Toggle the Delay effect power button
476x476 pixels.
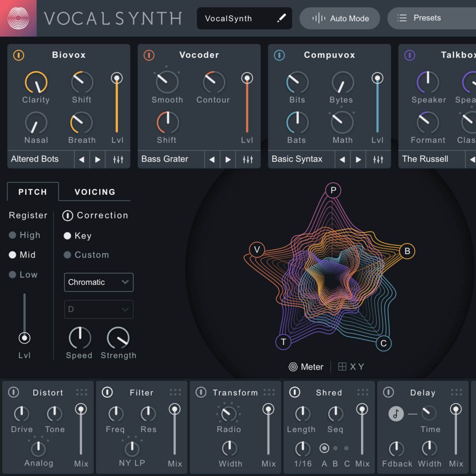coord(388,392)
